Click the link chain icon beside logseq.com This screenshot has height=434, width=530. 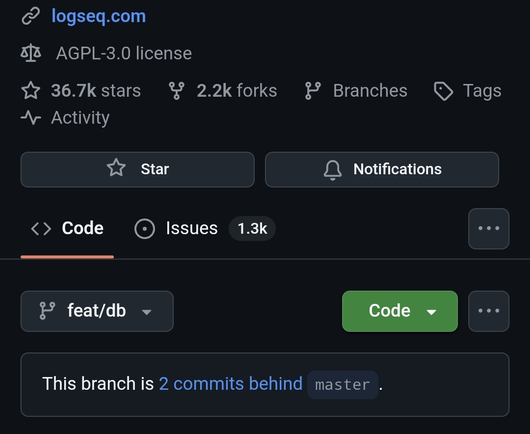(x=31, y=16)
